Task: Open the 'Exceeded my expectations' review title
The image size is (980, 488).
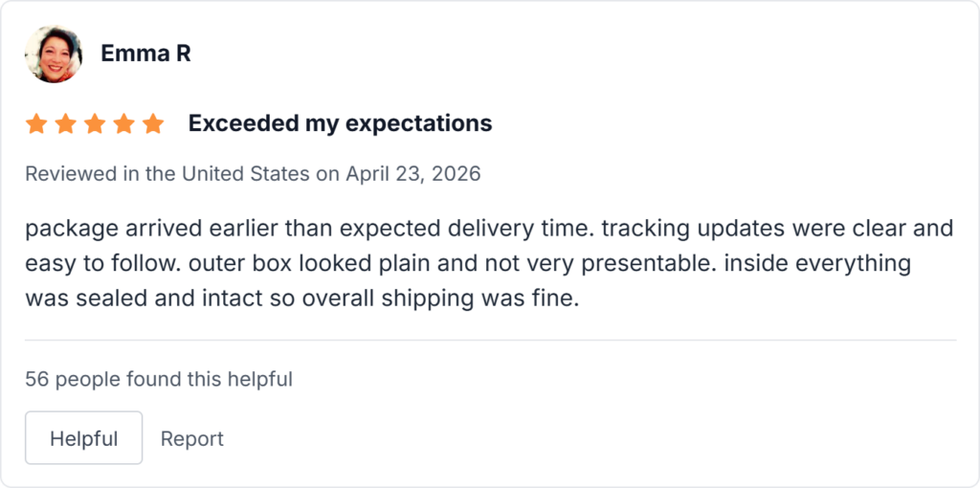Action: coord(340,123)
